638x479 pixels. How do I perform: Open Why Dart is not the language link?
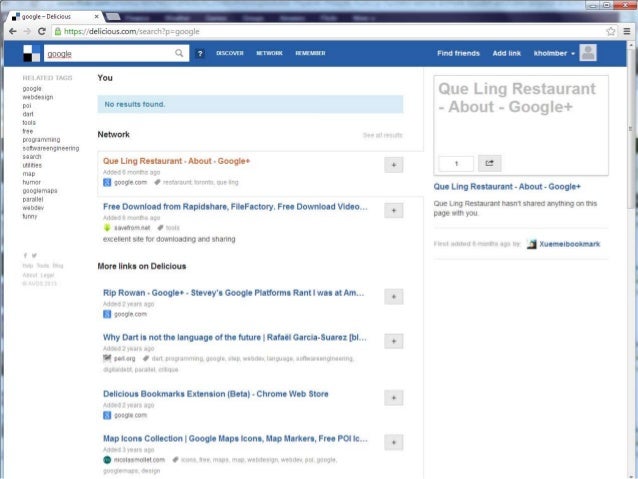(x=235, y=337)
